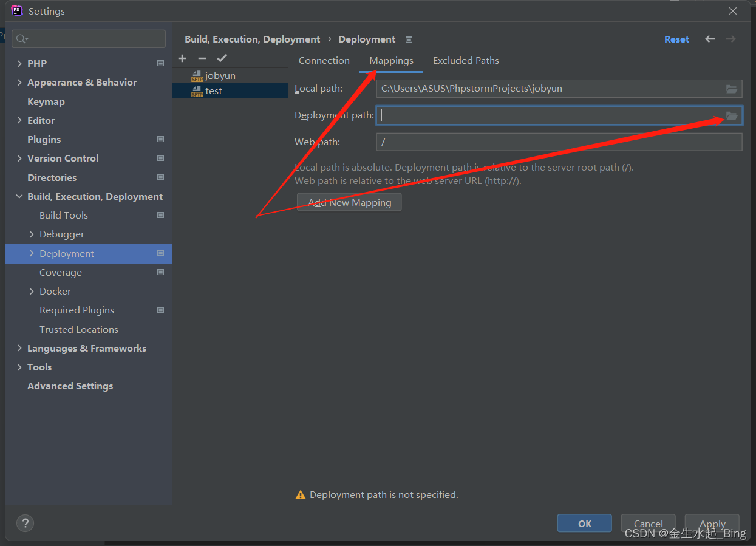Switch to the Connection tab

(324, 60)
